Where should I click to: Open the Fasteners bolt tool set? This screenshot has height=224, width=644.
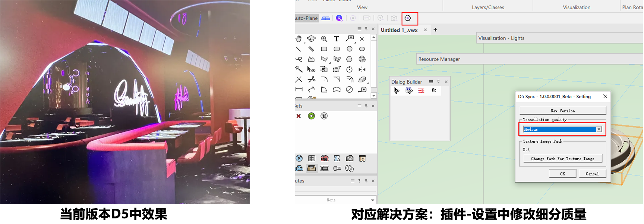click(x=337, y=168)
